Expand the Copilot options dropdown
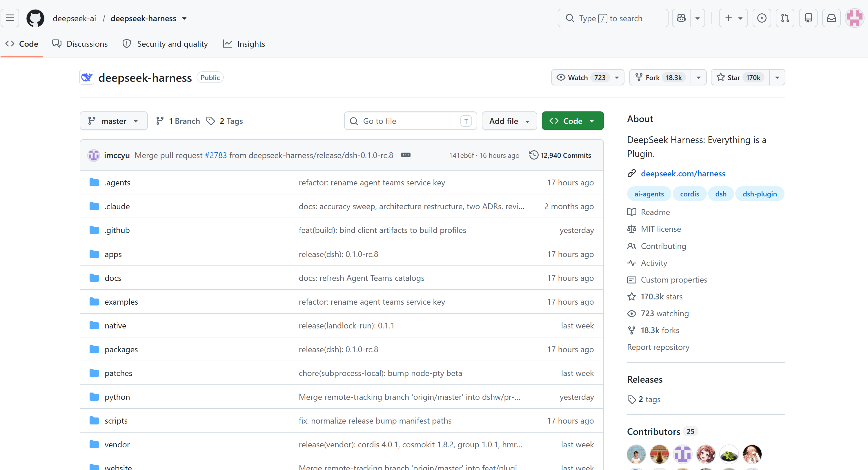This screenshot has width=868, height=470. tap(698, 18)
